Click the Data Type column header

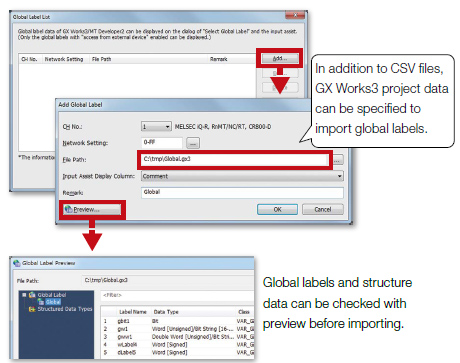point(166,312)
